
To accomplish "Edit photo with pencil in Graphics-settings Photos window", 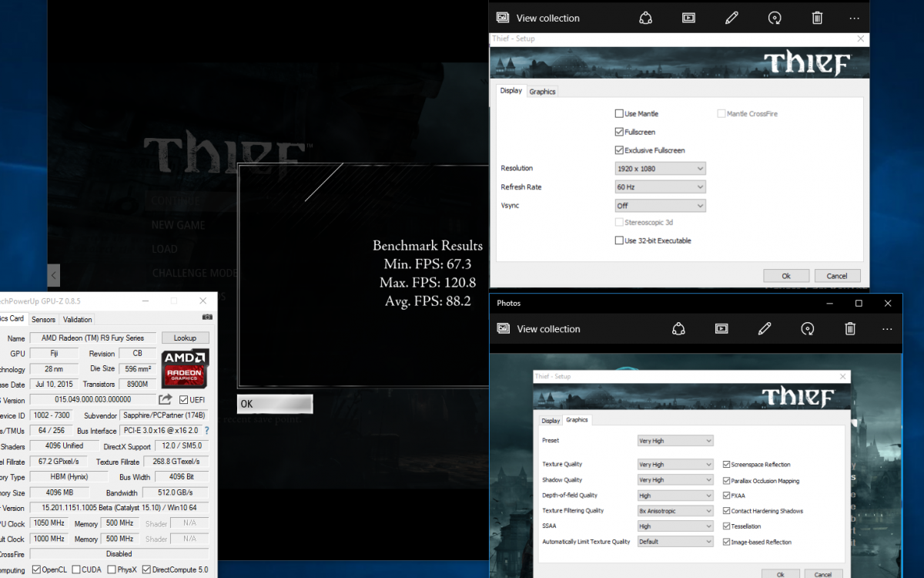I will [x=765, y=329].
